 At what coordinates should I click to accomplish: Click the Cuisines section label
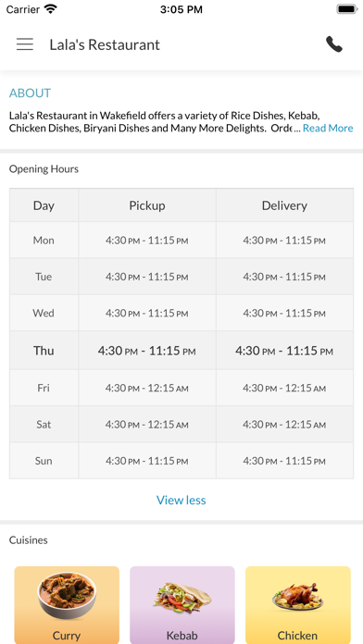(x=29, y=540)
